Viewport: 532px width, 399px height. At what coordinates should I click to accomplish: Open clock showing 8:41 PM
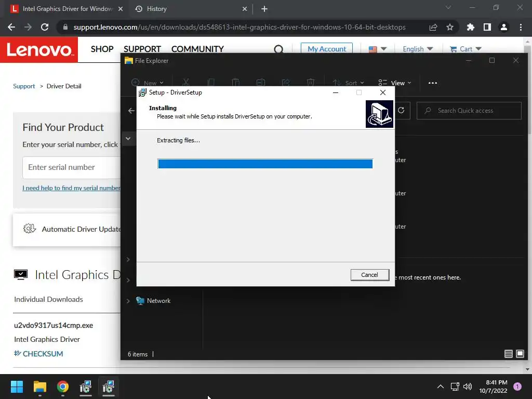pos(493,387)
